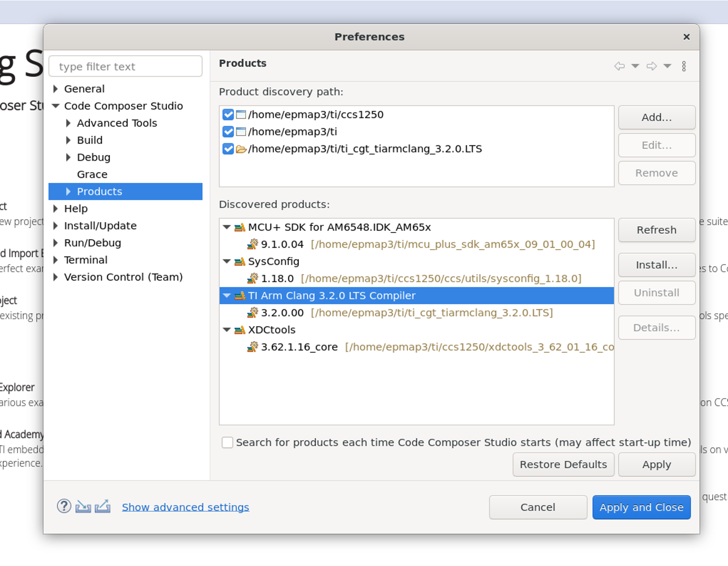
Task: Open the Show advanced settings link
Action: 185,507
